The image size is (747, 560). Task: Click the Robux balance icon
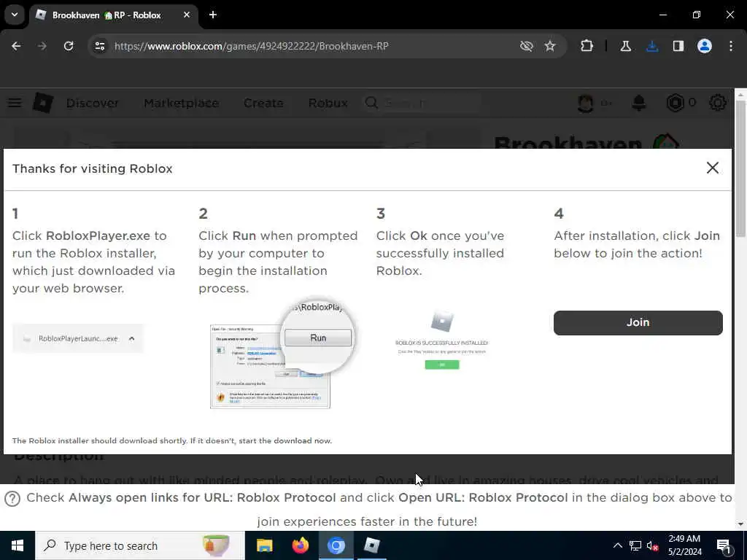[x=675, y=103]
